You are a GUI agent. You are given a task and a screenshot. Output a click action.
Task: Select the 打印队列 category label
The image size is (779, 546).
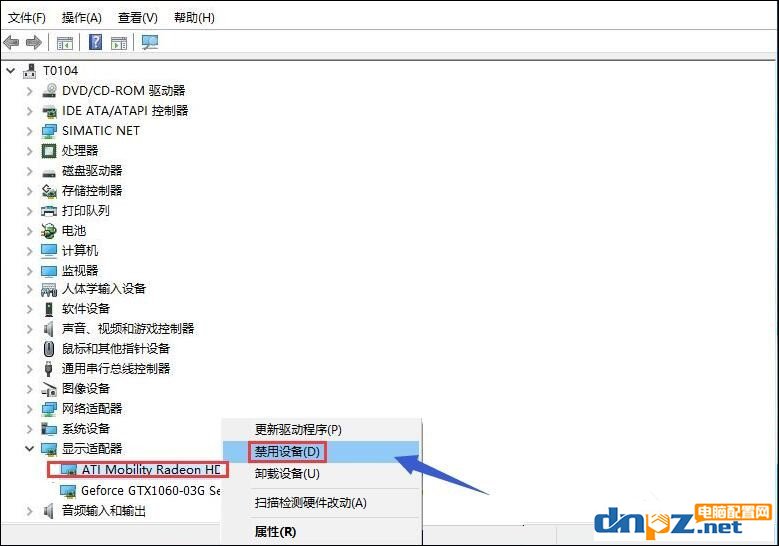85,211
